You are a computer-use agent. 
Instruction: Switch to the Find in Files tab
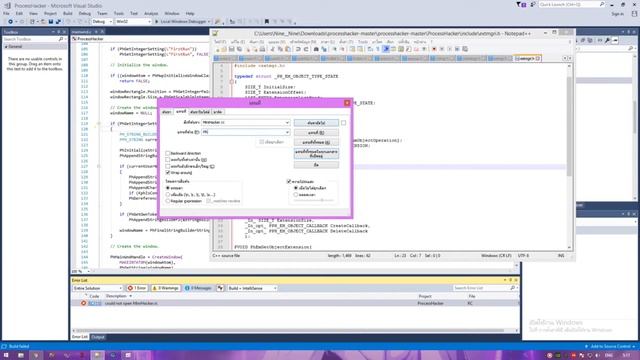point(200,112)
